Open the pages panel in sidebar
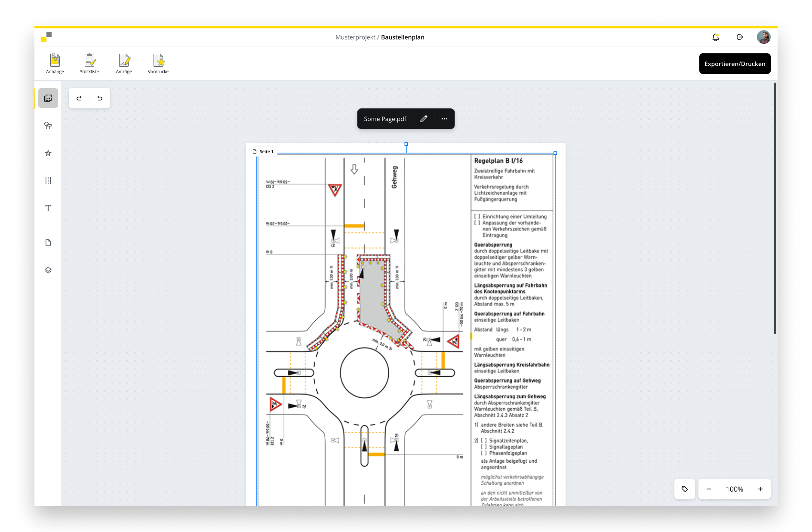812x532 pixels. 48,243
